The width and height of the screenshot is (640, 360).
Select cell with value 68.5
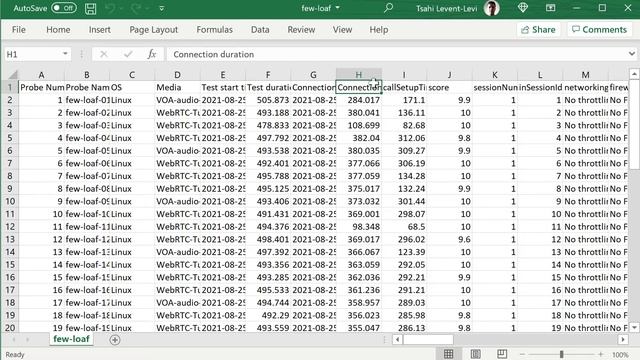click(x=404, y=227)
